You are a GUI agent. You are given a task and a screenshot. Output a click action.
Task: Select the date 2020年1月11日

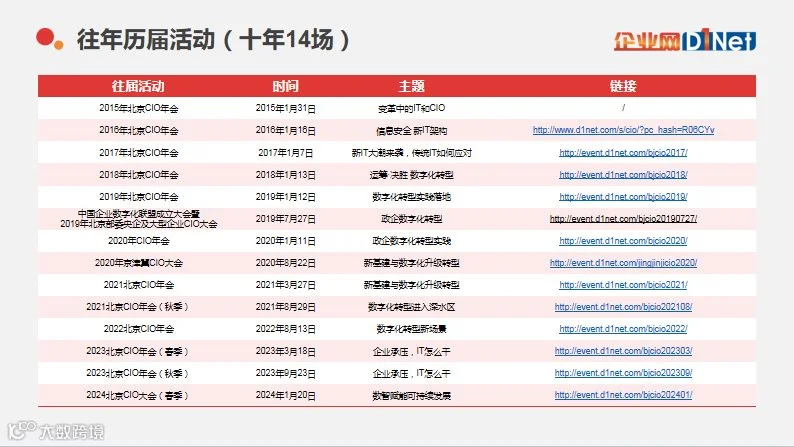click(x=286, y=241)
